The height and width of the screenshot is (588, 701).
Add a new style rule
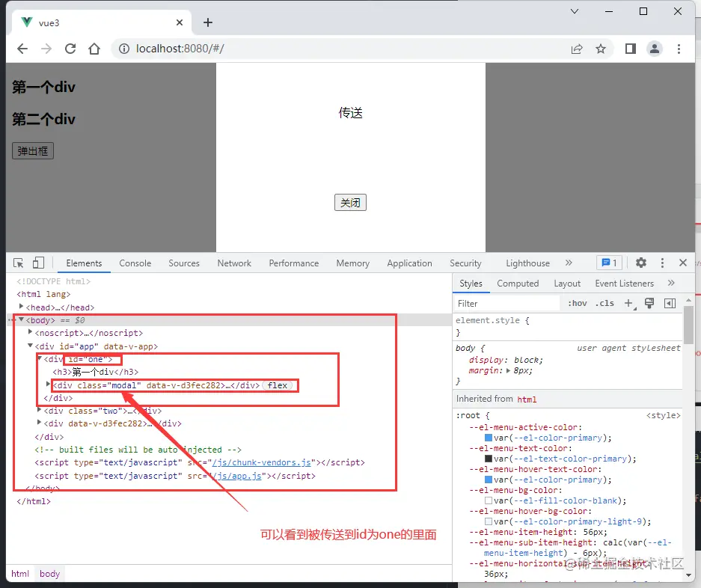[629, 303]
